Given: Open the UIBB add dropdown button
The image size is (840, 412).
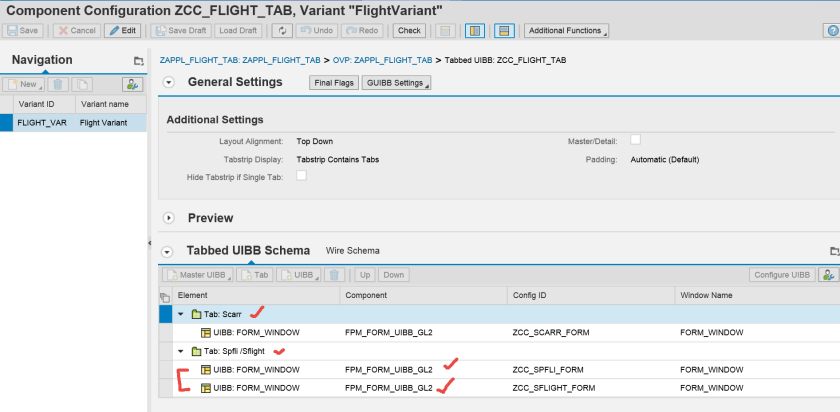Looking at the screenshot, I should 298,275.
